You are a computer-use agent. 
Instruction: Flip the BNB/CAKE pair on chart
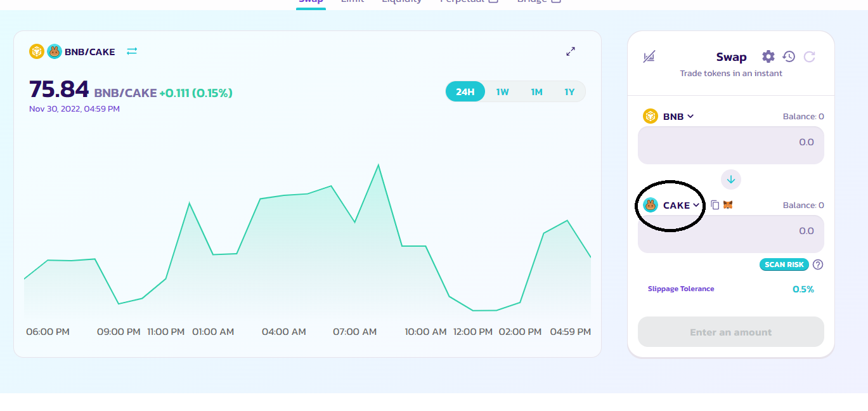[132, 51]
